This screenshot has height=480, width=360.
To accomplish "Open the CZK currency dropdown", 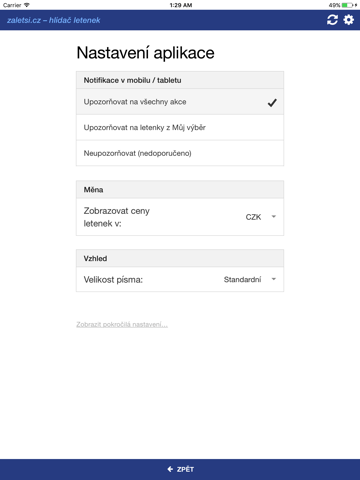I will pyautogui.click(x=261, y=217).
